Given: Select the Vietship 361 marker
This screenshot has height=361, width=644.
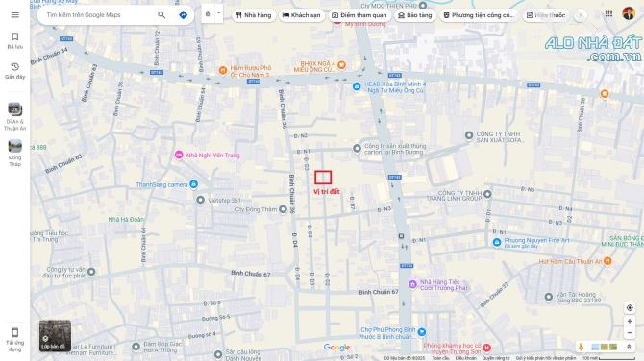Looking at the screenshot, I should tap(200, 200).
